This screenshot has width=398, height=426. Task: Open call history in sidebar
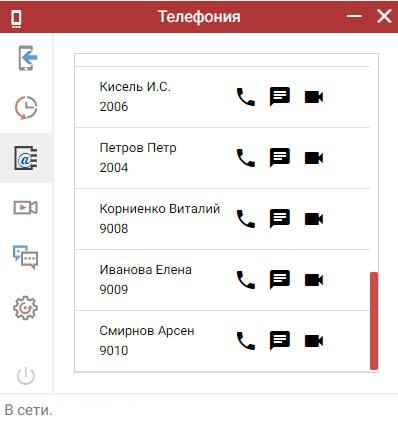pyautogui.click(x=26, y=108)
